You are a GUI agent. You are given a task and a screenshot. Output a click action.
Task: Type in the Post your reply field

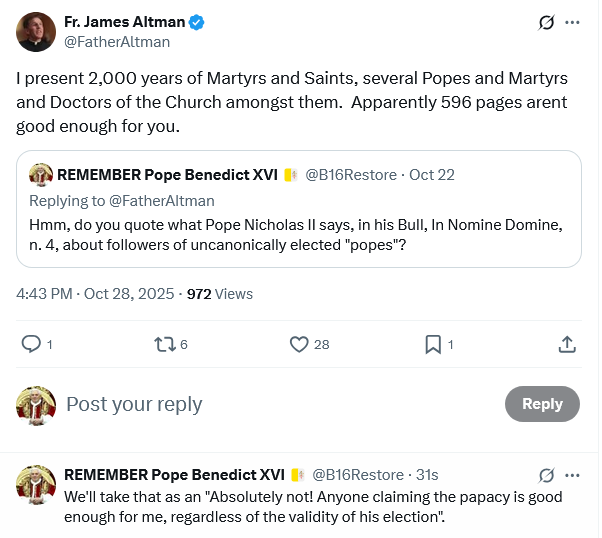point(280,404)
